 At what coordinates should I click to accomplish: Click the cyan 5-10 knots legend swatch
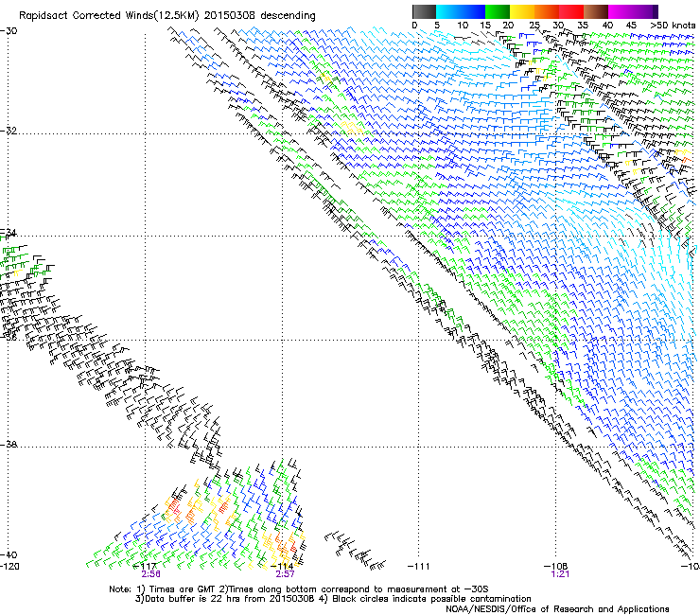448,11
